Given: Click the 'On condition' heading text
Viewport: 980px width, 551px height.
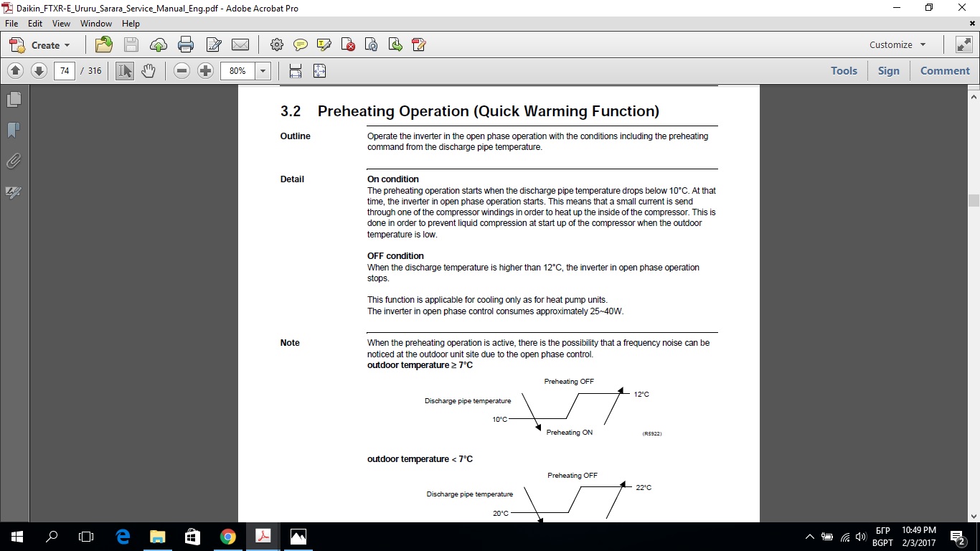Looking at the screenshot, I should (x=393, y=179).
